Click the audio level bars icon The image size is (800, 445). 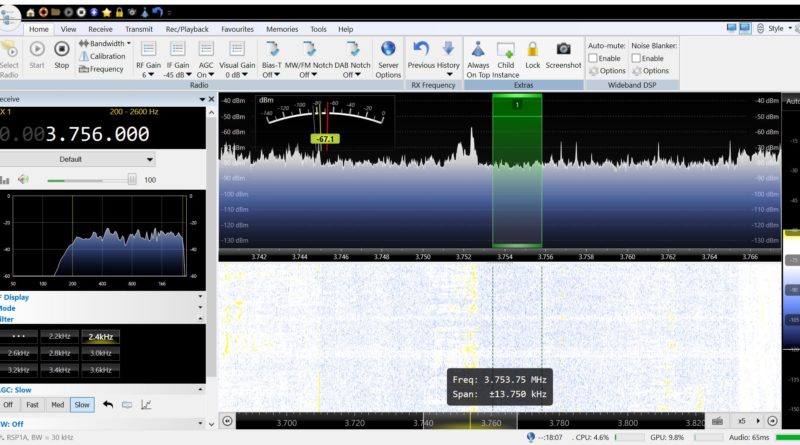click(5, 180)
